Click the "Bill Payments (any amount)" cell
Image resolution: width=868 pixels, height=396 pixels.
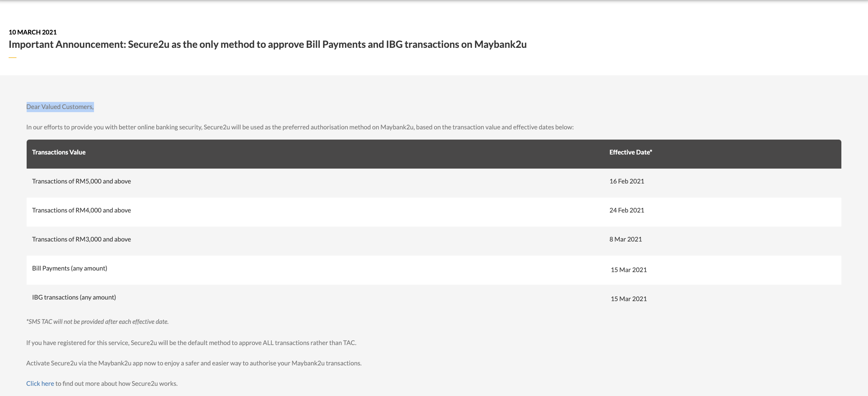(70, 268)
